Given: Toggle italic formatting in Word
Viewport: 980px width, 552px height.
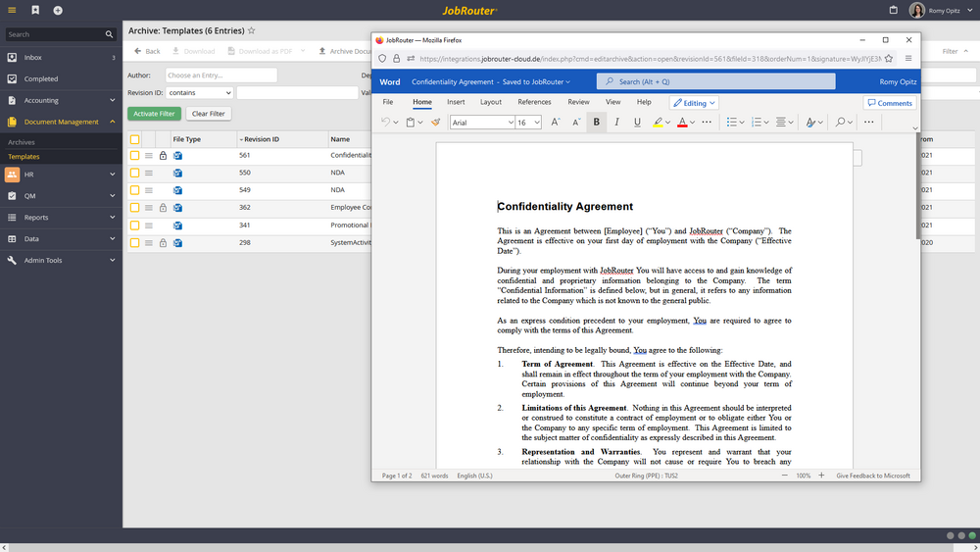Looking at the screenshot, I should pyautogui.click(x=616, y=122).
